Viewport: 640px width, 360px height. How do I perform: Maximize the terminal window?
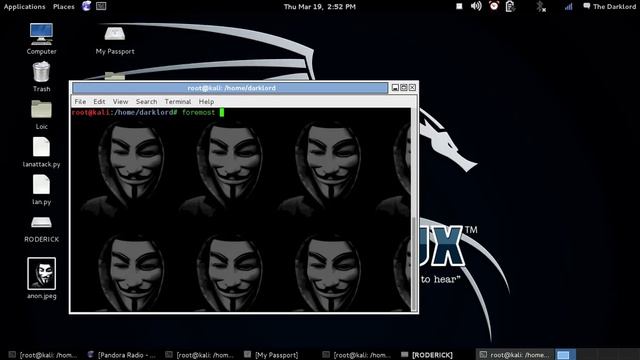[x=404, y=87]
